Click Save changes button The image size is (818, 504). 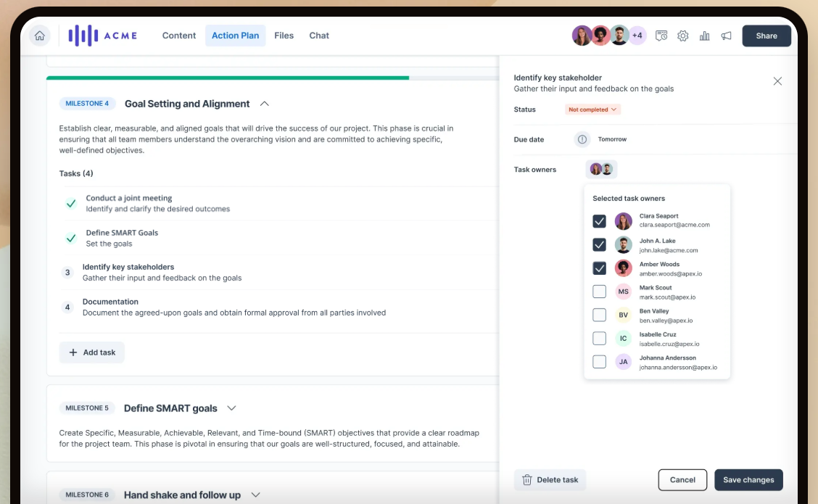[748, 479]
